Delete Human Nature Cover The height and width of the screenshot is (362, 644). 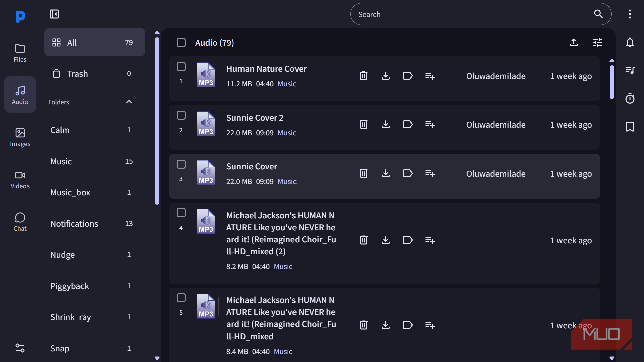click(x=364, y=76)
